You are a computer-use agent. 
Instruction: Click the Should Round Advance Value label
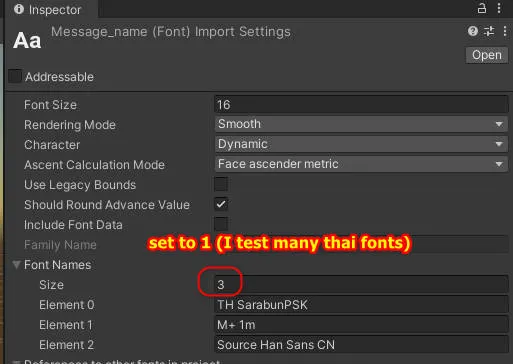coord(107,205)
